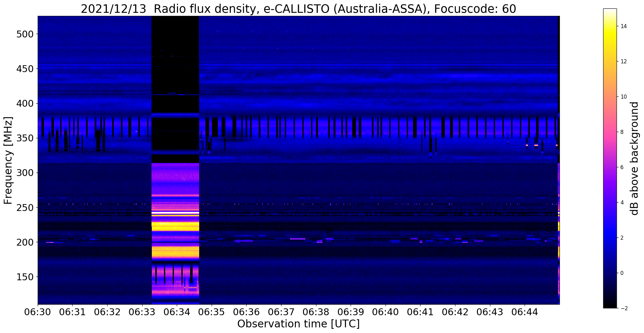Click the 'Frequency [MHz]' axis label
Screen dimensions: 644x333
pos(8,160)
